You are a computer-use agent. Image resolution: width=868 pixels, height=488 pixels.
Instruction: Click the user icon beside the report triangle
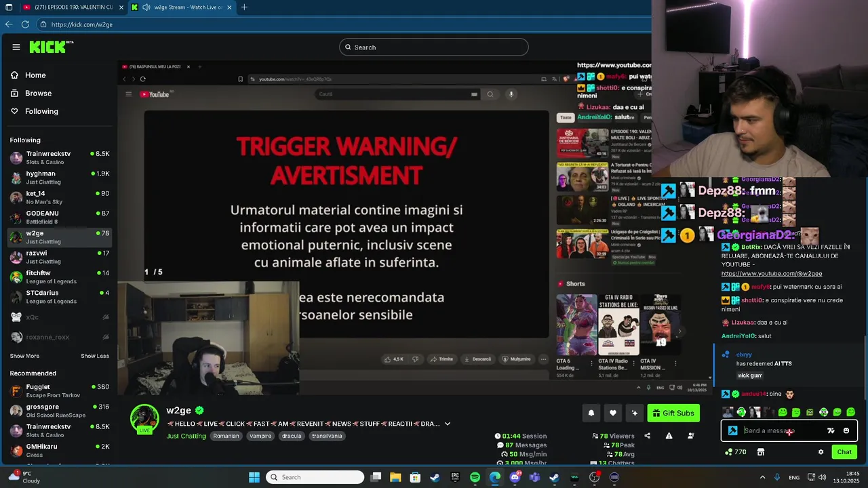coord(691,436)
